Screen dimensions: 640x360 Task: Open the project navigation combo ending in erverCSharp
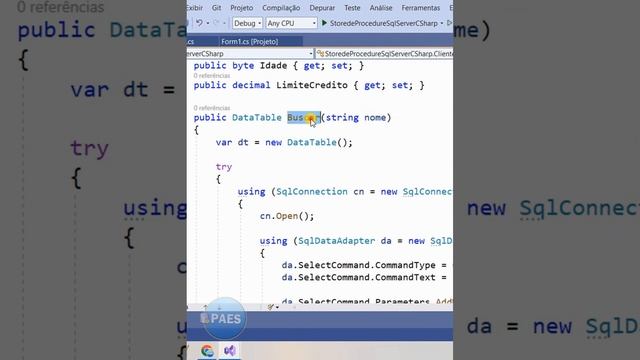coord(250,53)
